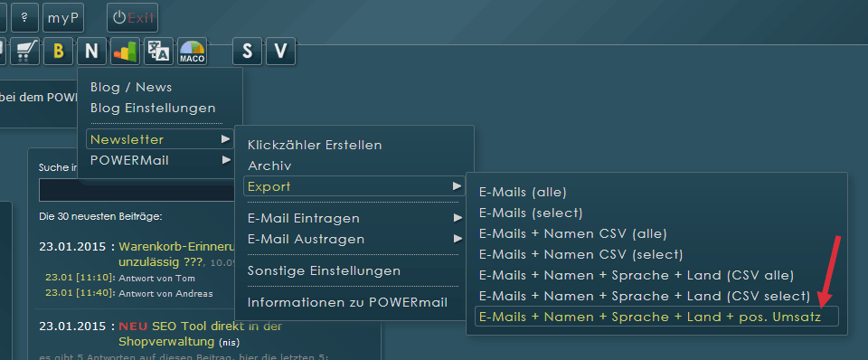
Task: Expand the E-Mail Austragen submenu
Action: (x=354, y=240)
